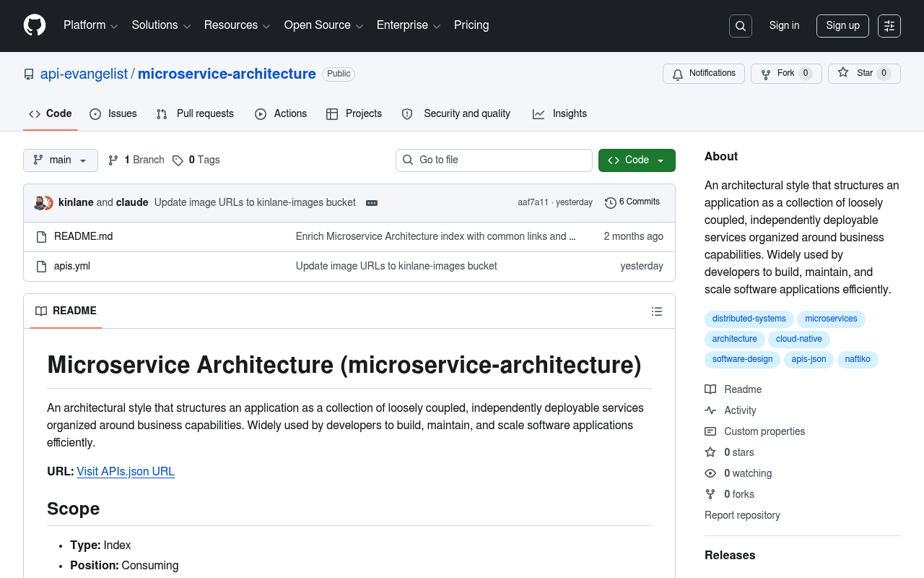This screenshot has width=924, height=578.
Task: Click the Sign in link
Action: [x=784, y=26]
